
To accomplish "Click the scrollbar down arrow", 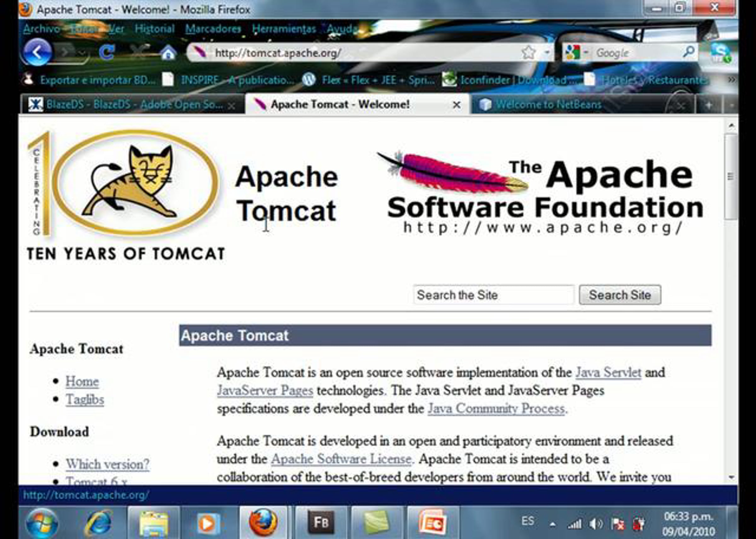I will (731, 477).
